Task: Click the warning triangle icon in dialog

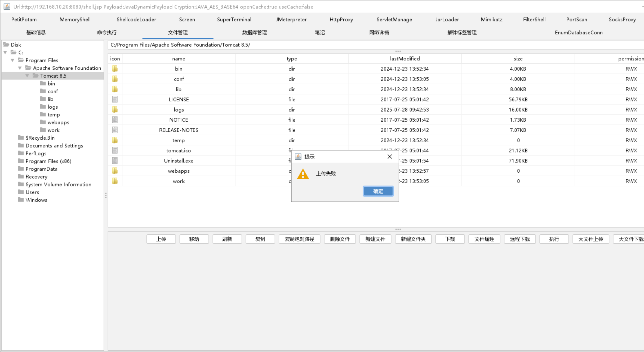Action: pyautogui.click(x=303, y=174)
